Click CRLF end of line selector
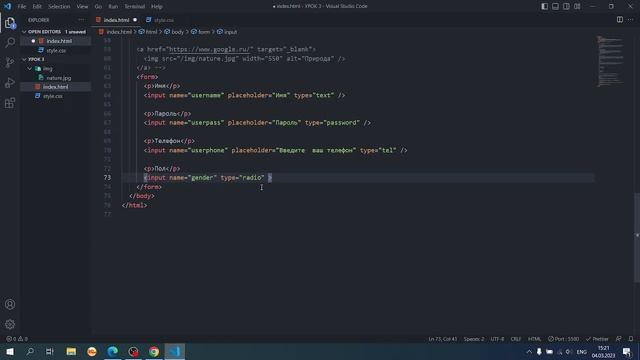The width and height of the screenshot is (640, 360). (516, 339)
